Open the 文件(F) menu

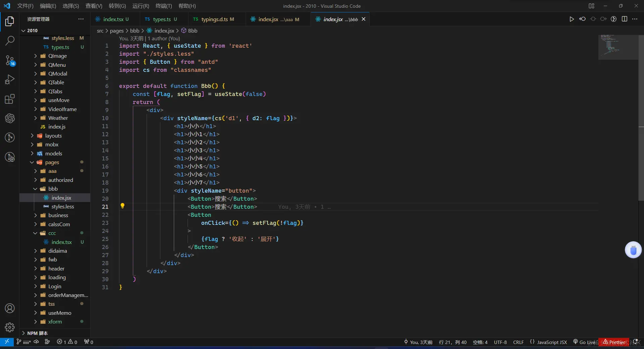(x=25, y=6)
